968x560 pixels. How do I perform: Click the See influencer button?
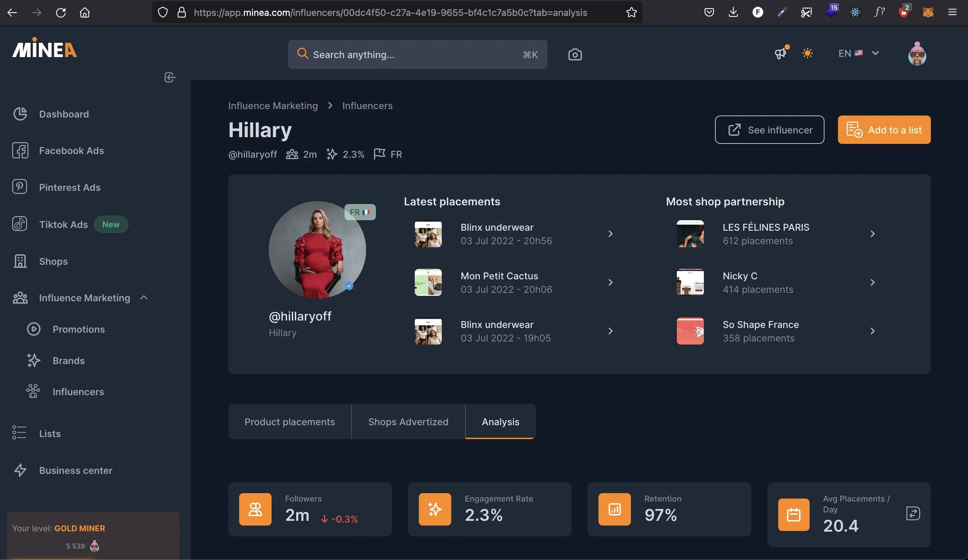pyautogui.click(x=769, y=130)
